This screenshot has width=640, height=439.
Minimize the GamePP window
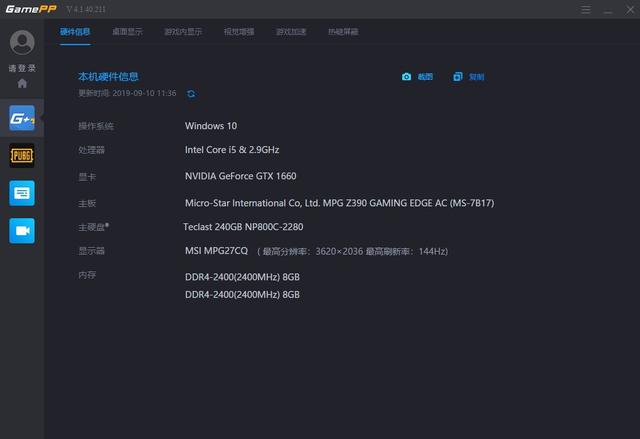608,10
